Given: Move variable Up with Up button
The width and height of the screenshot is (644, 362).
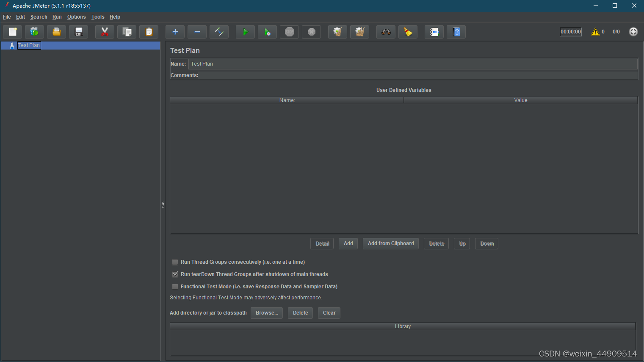Looking at the screenshot, I should pyautogui.click(x=462, y=243).
